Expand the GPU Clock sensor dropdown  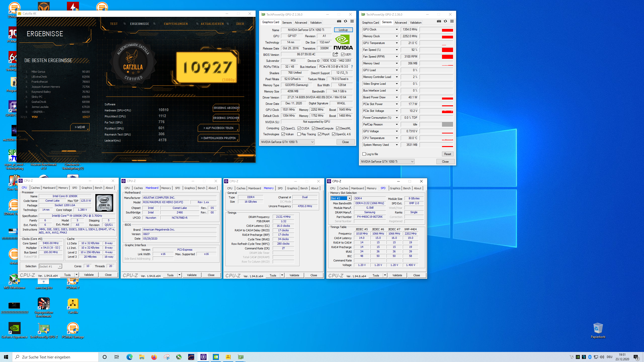(397, 29)
